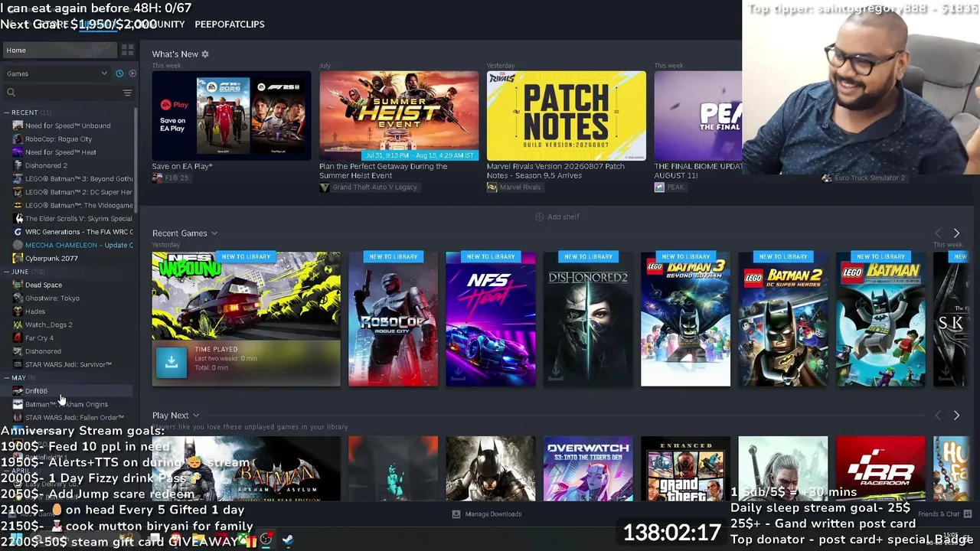The height and width of the screenshot is (551, 980).
Task: Open the Patch Notes news thumbnail
Action: coord(567,116)
